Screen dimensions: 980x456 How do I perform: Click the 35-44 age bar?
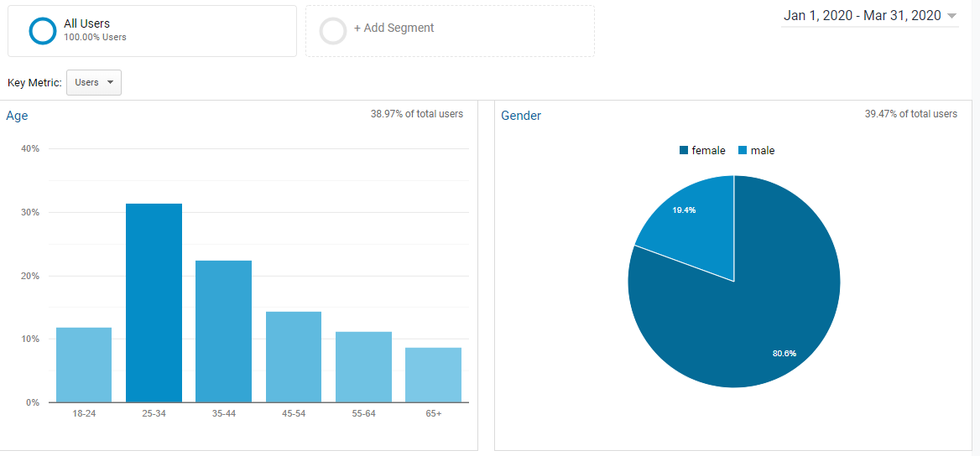coord(224,332)
